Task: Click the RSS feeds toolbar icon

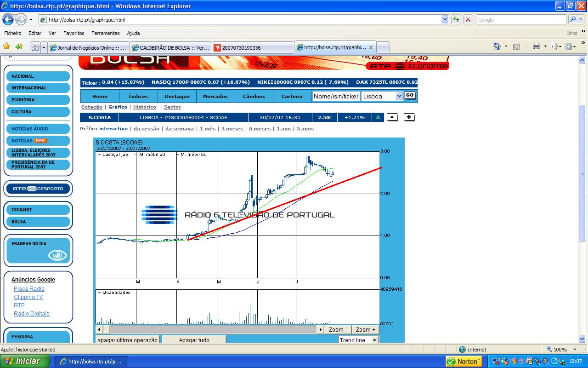Action: pyautogui.click(x=516, y=46)
